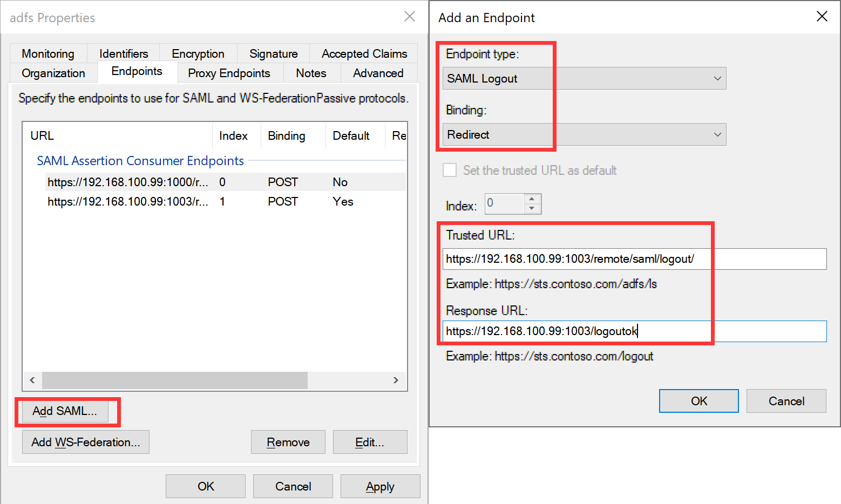This screenshot has width=841, height=504.
Task: Click the Binding column header
Action: (287, 136)
